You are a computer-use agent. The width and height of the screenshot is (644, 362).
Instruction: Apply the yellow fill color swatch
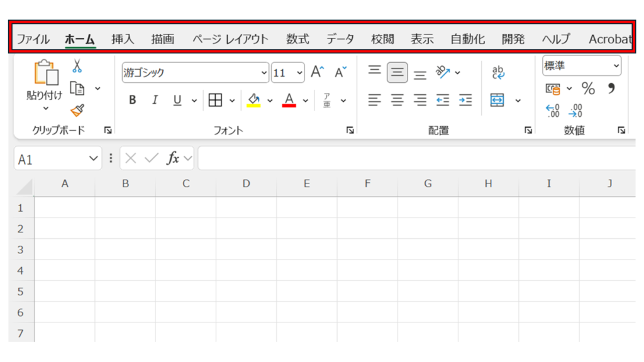tap(254, 100)
